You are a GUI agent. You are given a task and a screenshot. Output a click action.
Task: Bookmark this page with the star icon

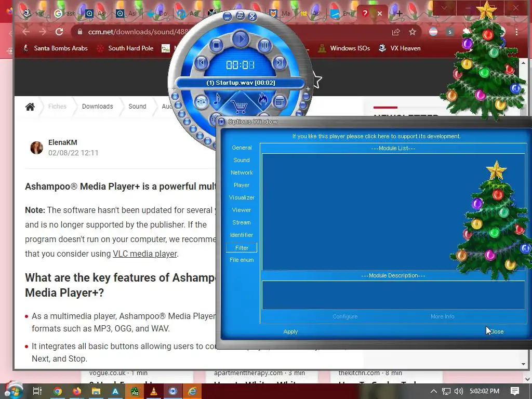click(412, 32)
